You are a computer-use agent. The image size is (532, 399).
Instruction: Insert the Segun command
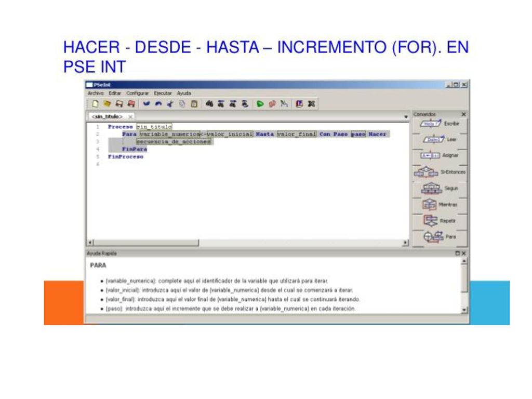point(440,188)
